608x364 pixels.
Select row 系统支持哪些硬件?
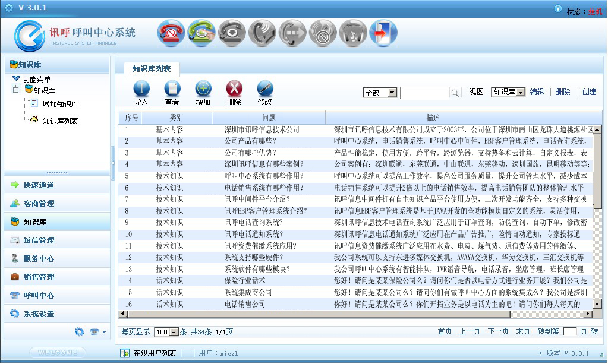(355, 258)
